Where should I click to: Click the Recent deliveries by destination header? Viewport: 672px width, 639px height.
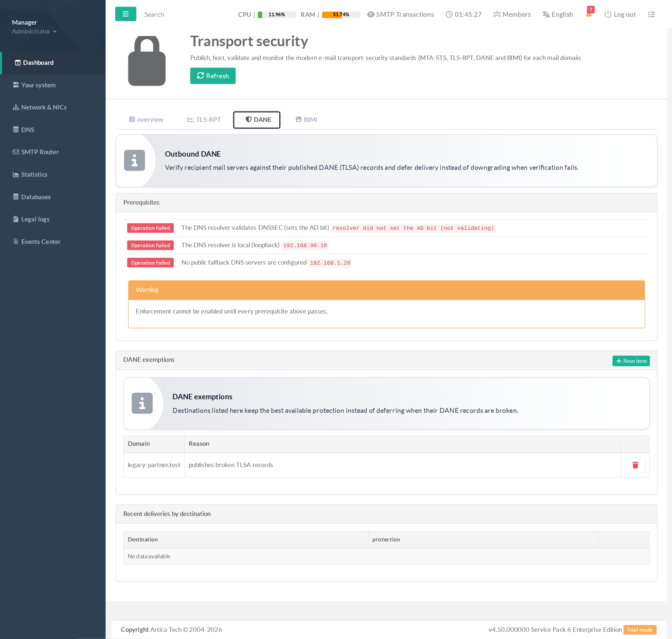386,514
